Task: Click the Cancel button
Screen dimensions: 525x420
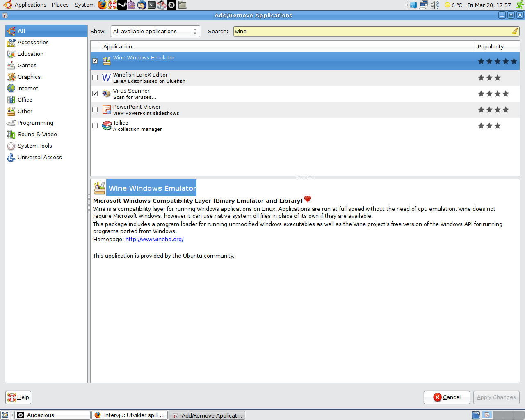Action: pos(447,397)
